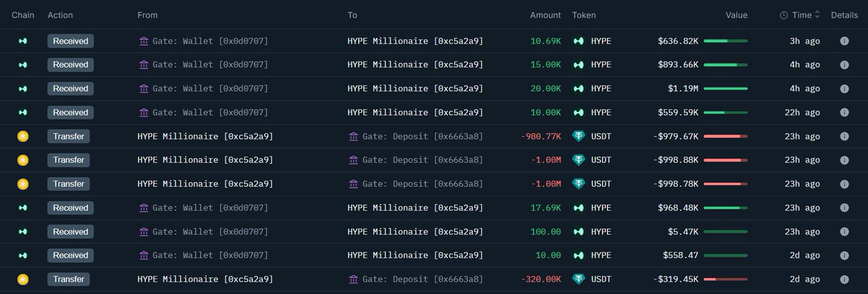Click USDT token icon in -$319.45K row
Image resolution: width=868 pixels, height=294 pixels.
tap(579, 280)
